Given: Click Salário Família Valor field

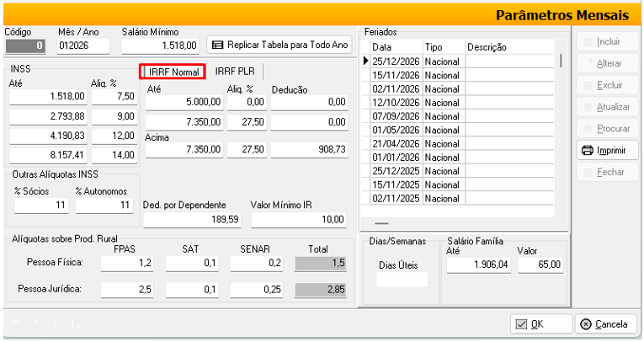Looking at the screenshot, I should coord(541,265).
